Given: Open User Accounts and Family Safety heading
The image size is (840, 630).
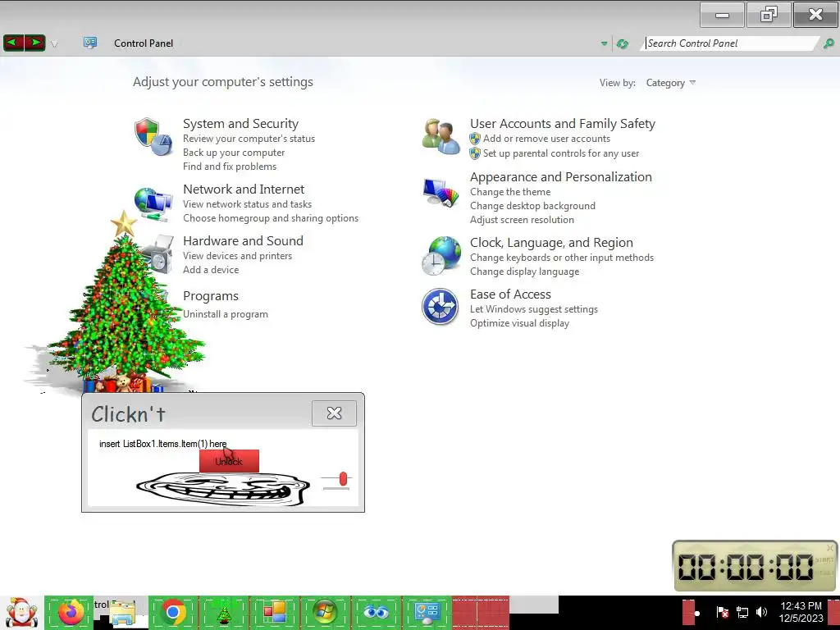Looking at the screenshot, I should (563, 124).
